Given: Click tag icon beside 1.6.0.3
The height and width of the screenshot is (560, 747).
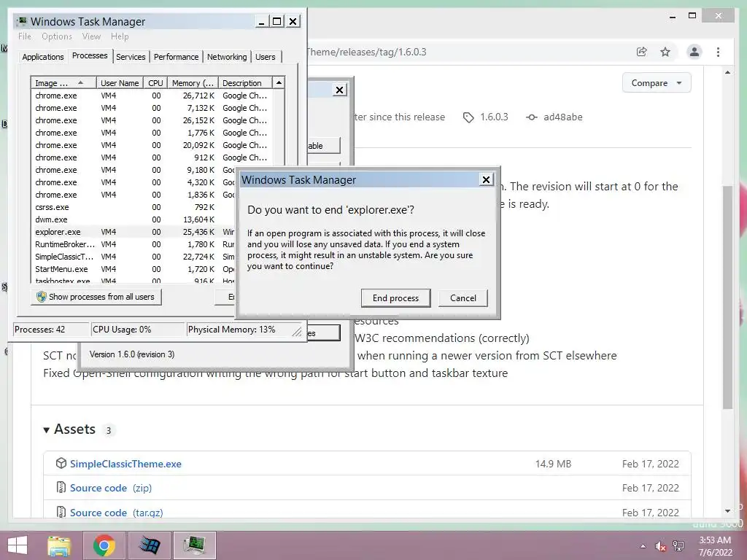Looking at the screenshot, I should 468,117.
